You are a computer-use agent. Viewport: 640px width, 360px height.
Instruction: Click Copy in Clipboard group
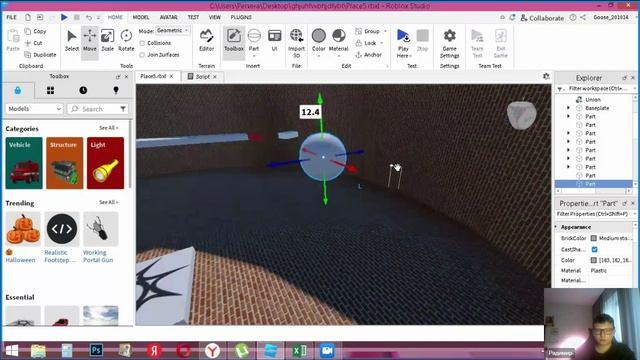[35, 31]
